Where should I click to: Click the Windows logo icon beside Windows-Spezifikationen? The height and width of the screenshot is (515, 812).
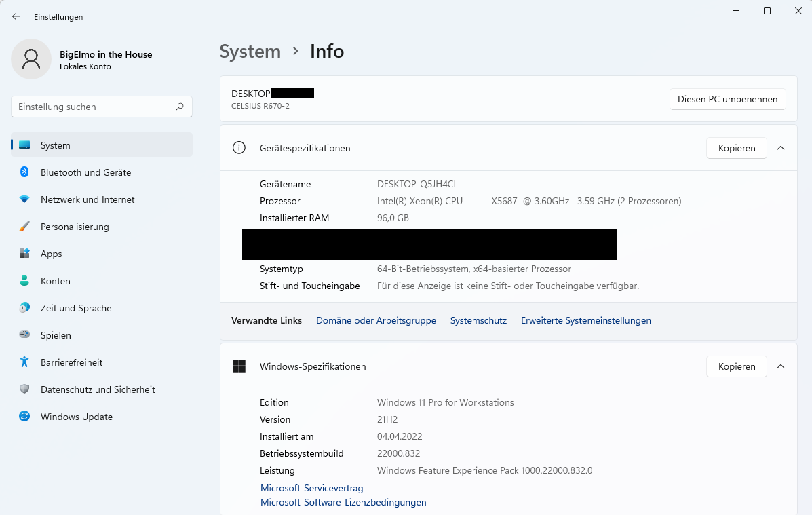tap(239, 366)
